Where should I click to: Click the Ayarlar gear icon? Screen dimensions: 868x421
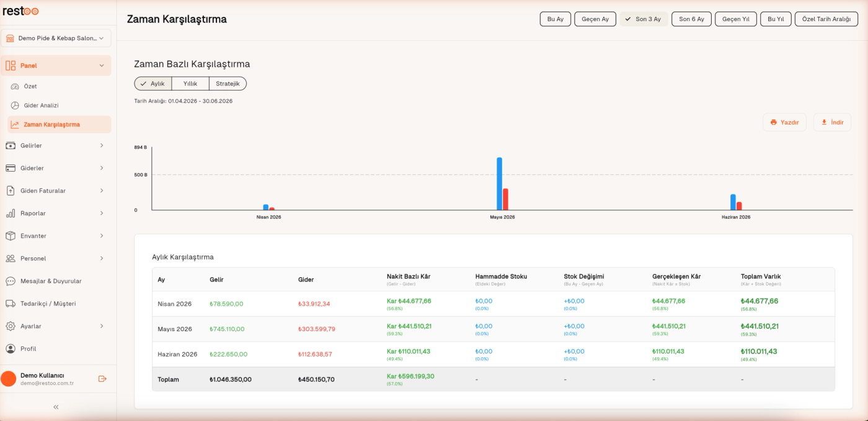(x=10, y=326)
